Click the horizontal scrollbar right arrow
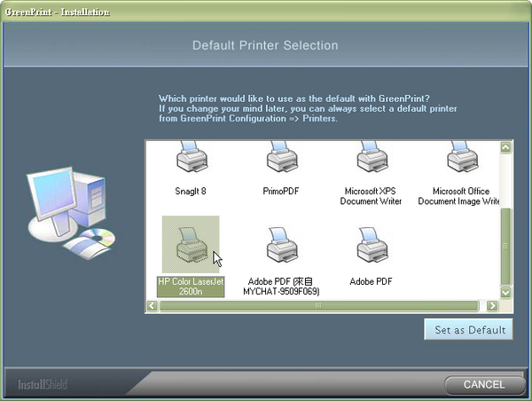The height and width of the screenshot is (401, 532). click(492, 305)
